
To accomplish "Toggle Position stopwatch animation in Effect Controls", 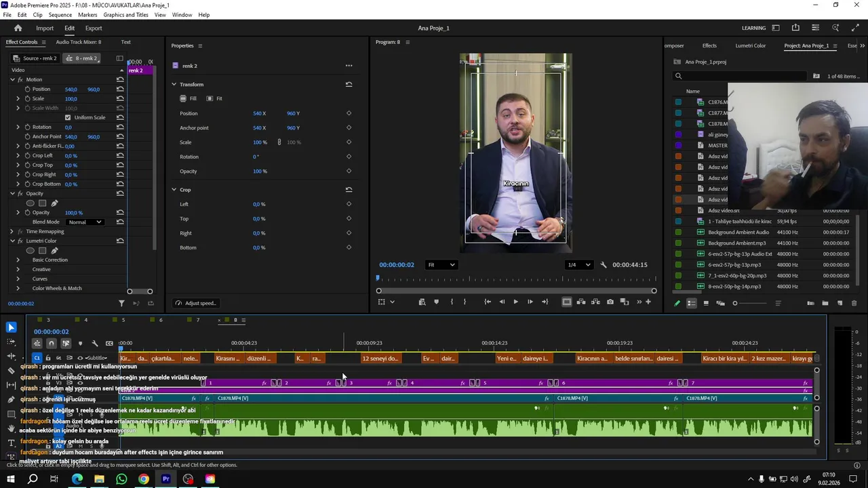I will tap(28, 89).
